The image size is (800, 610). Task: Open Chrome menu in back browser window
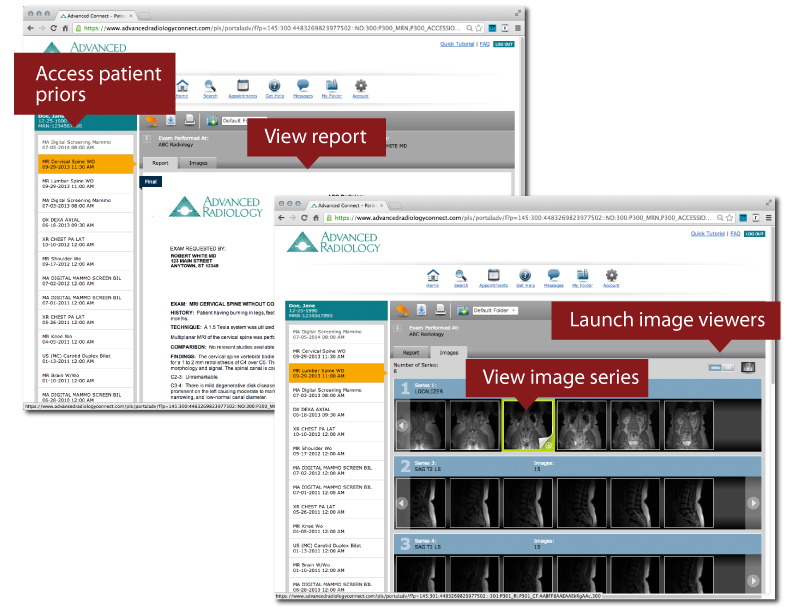pos(517,28)
